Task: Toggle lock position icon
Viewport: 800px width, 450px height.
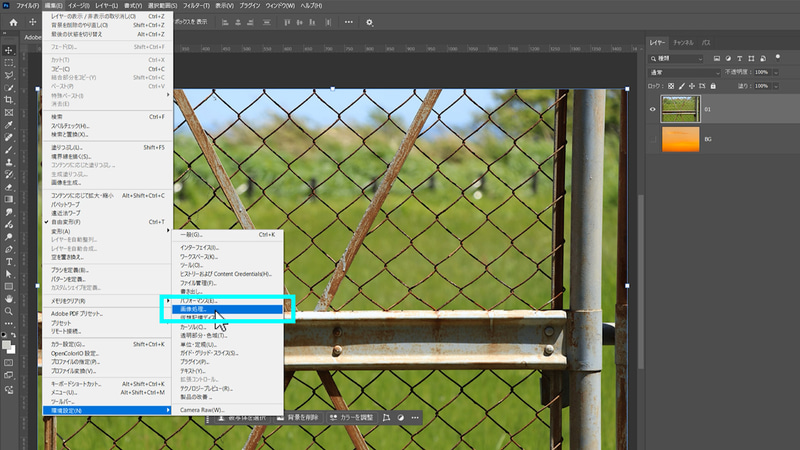Action: [692, 86]
